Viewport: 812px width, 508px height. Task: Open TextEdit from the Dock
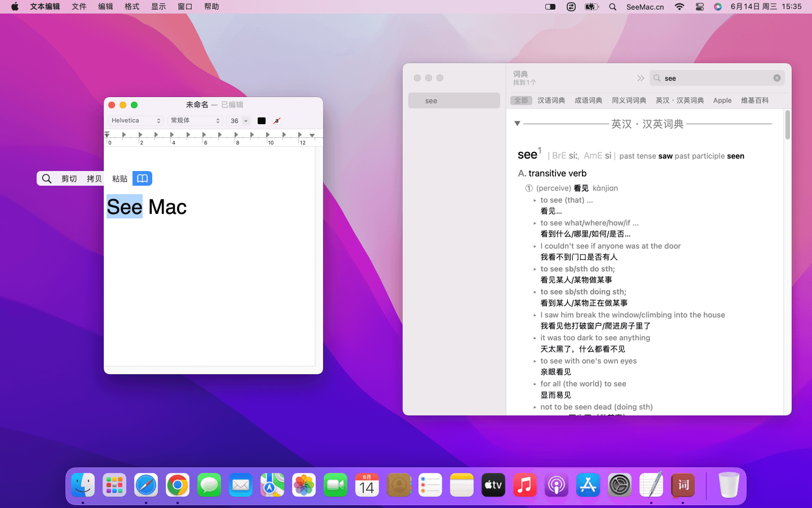pyautogui.click(x=651, y=485)
